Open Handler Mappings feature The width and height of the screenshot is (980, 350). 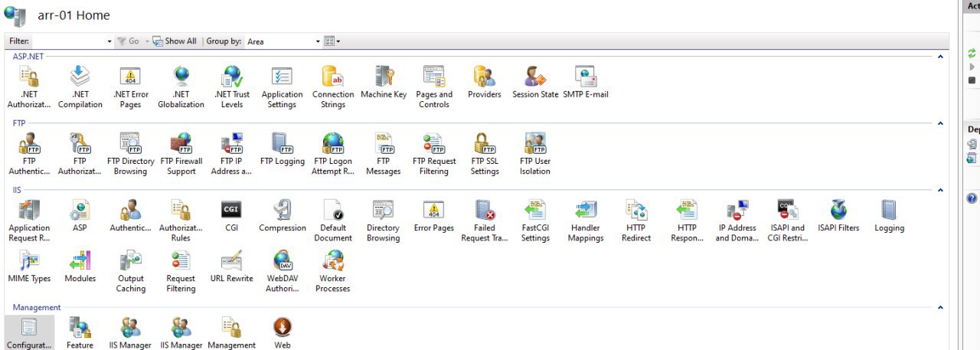tap(586, 221)
